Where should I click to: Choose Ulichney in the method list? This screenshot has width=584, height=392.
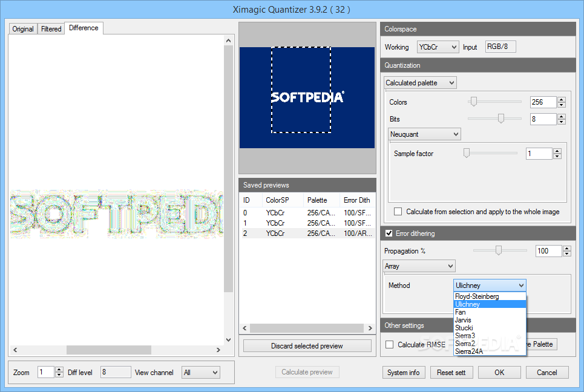490,304
